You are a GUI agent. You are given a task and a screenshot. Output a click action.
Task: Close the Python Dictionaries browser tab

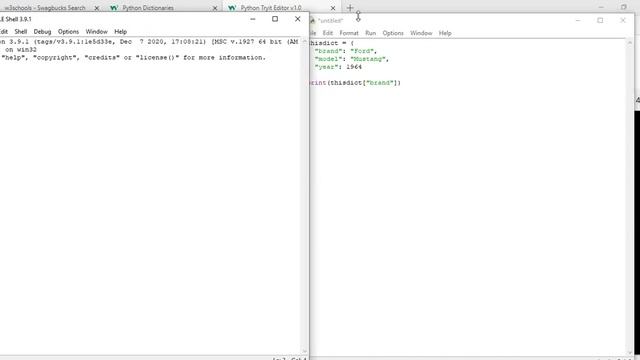click(215, 8)
